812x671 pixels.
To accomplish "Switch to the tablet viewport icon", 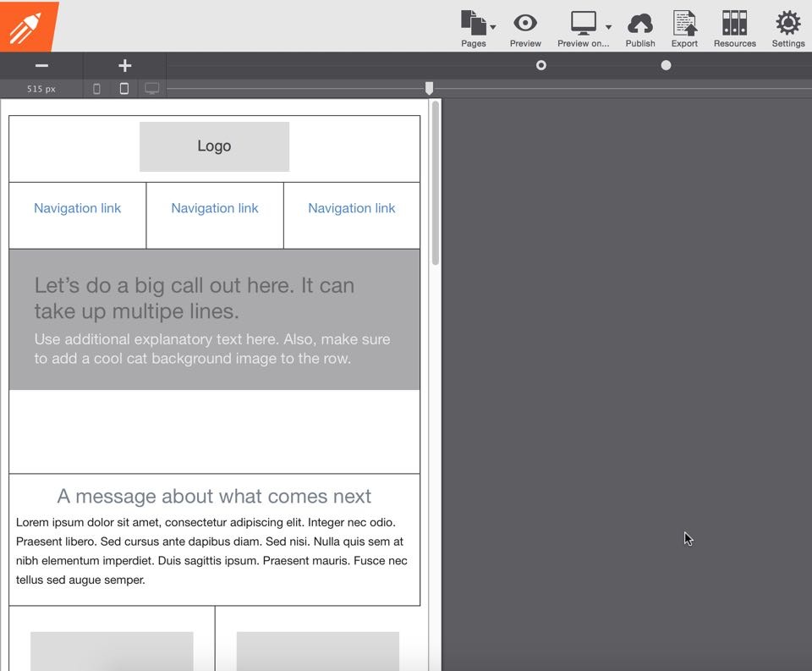I will [x=124, y=89].
